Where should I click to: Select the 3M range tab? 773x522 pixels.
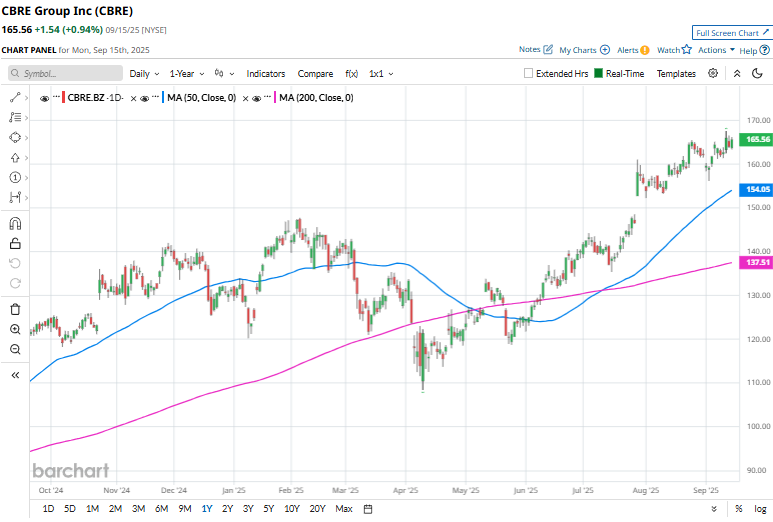[x=139, y=509]
